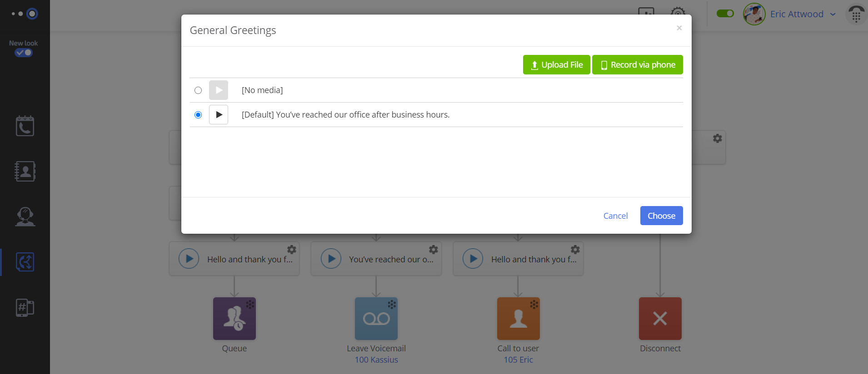Screen dimensions: 868x374
Task: Close the General Greetings dialog
Action: (x=679, y=28)
